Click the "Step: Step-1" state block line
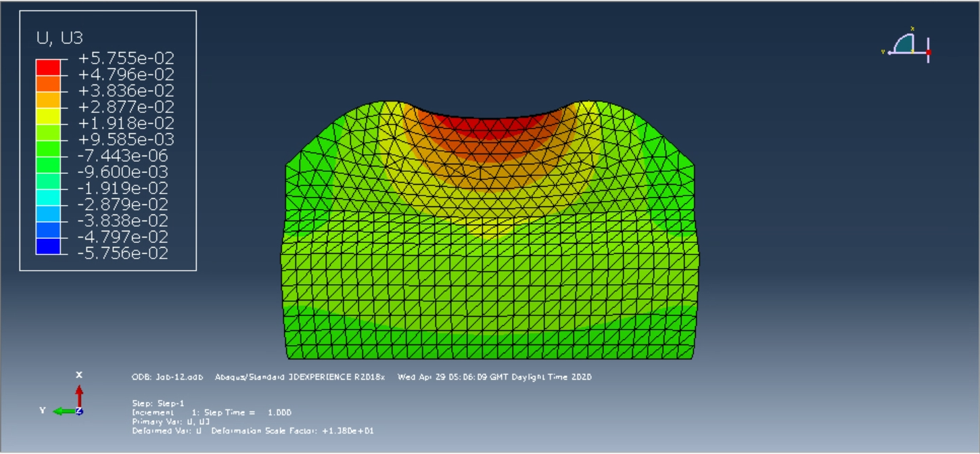 click(158, 403)
